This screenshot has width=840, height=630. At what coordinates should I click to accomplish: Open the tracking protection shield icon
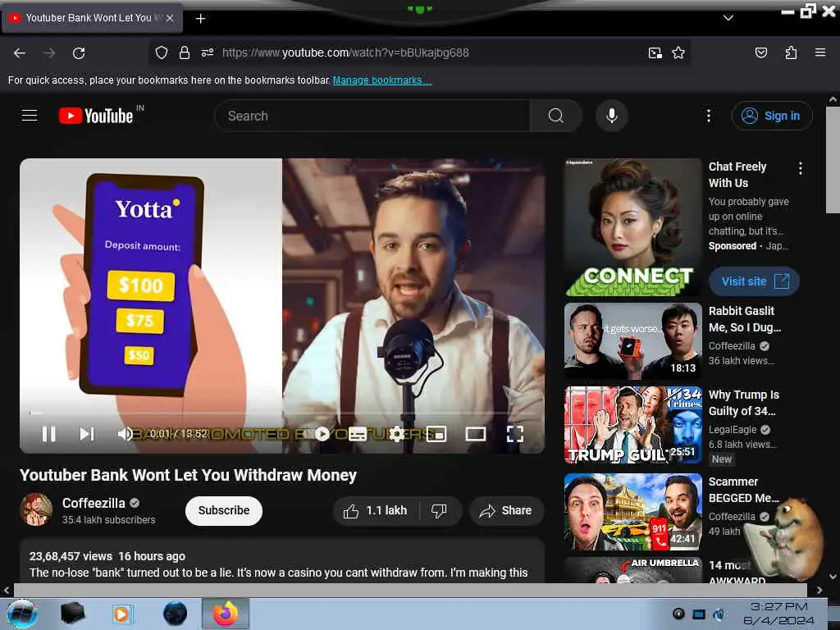point(162,52)
